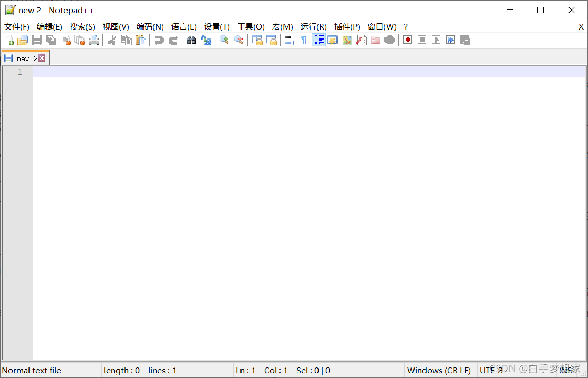The height and width of the screenshot is (378, 588).
Task: Open Find with the binoculars icon
Action: click(191, 40)
